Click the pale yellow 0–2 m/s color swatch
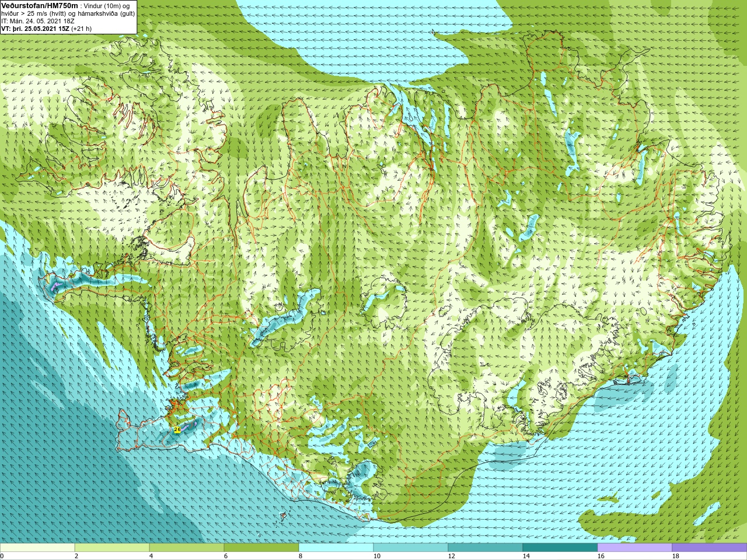The width and height of the screenshot is (747, 560). pos(37,548)
